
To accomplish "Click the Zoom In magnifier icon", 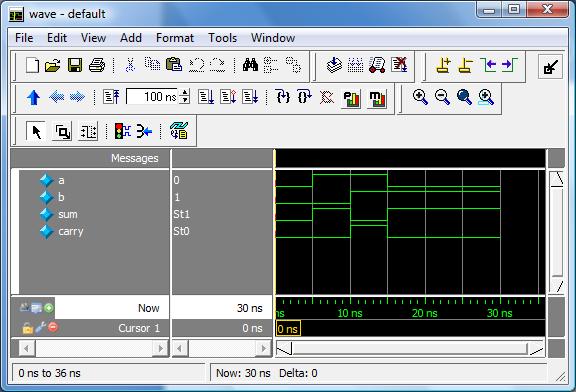I will 420,97.
